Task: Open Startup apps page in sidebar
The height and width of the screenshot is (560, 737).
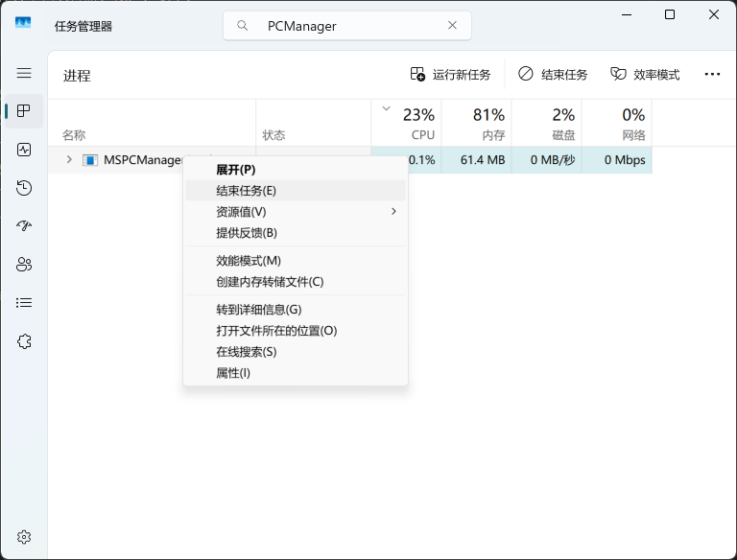Action: click(x=24, y=226)
